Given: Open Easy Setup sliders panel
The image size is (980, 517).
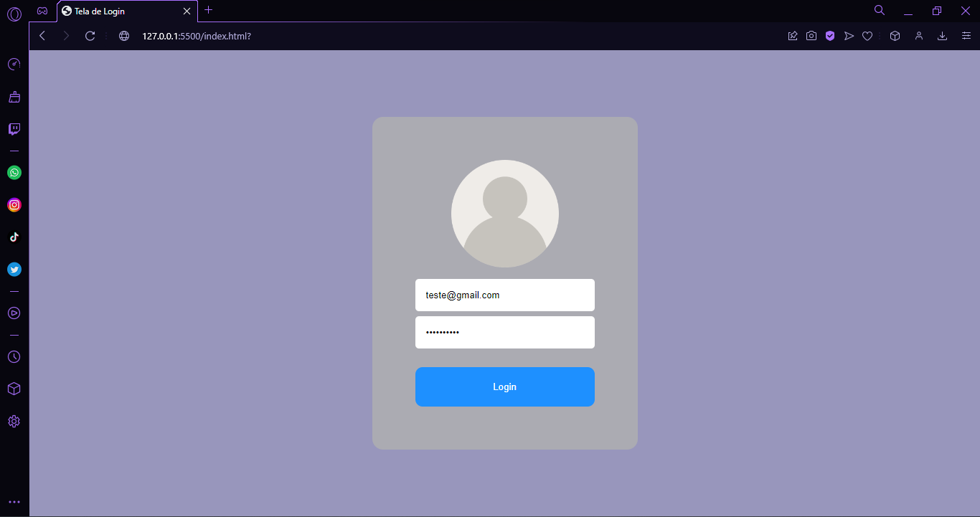Looking at the screenshot, I should pyautogui.click(x=966, y=35).
